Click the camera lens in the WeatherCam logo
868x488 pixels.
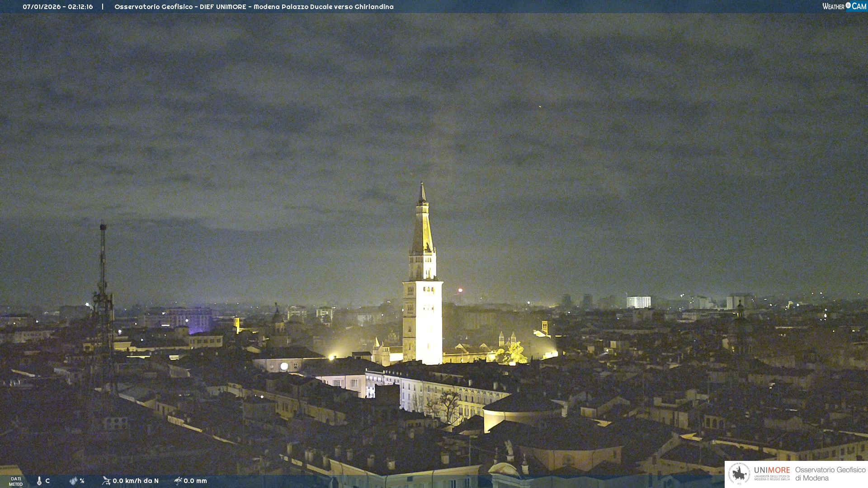(x=848, y=5)
